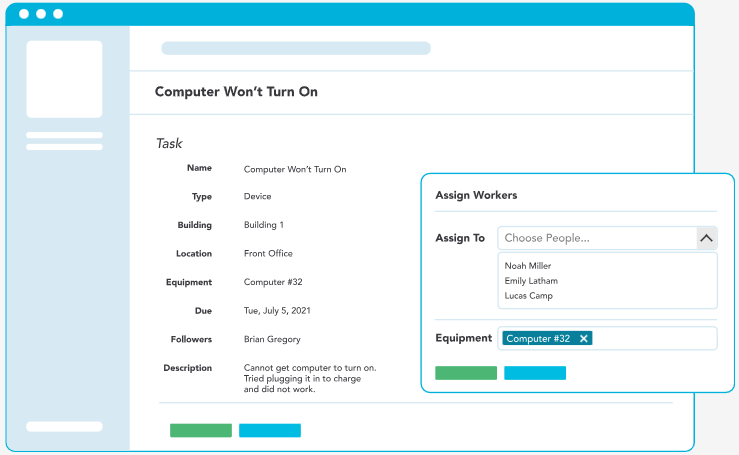
Task: Click Computer #32 value in Task details
Action: coord(273,282)
